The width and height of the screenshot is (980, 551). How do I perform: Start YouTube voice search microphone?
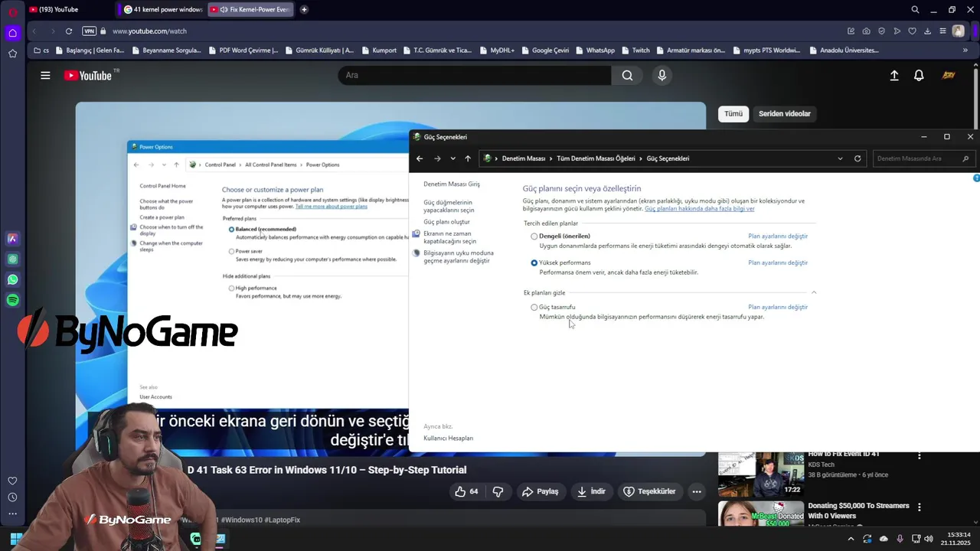tap(662, 75)
